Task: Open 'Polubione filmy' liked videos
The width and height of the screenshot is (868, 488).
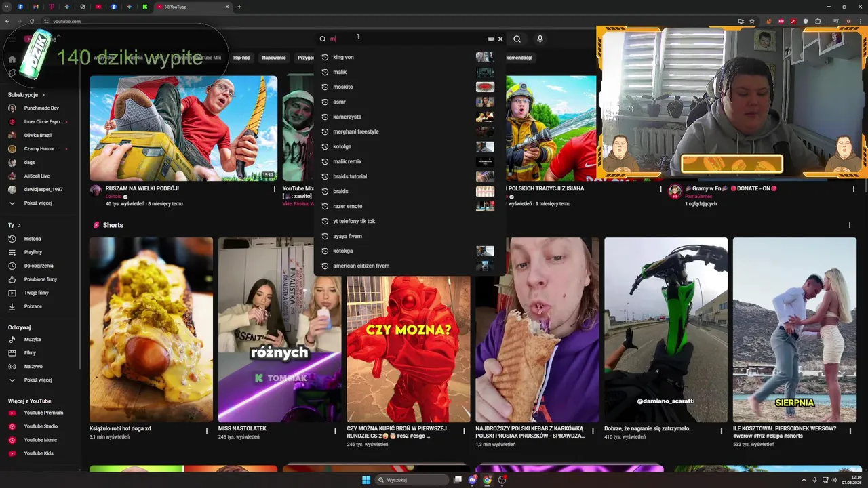Action: [41, 279]
